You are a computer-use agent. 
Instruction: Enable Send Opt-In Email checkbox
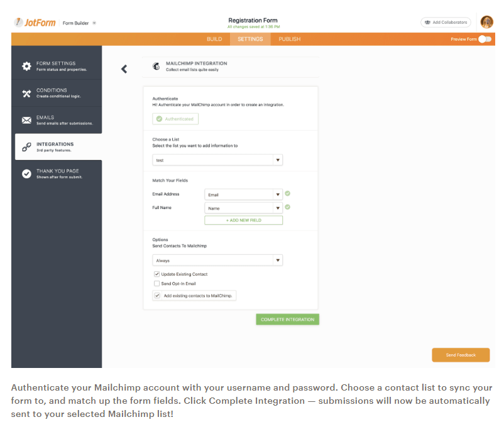156,284
